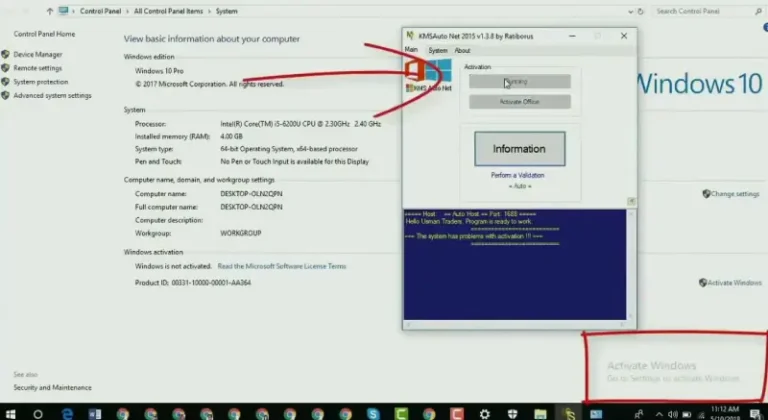Switch to the System tab in KMSAuto
The height and width of the screenshot is (420, 768).
438,50
